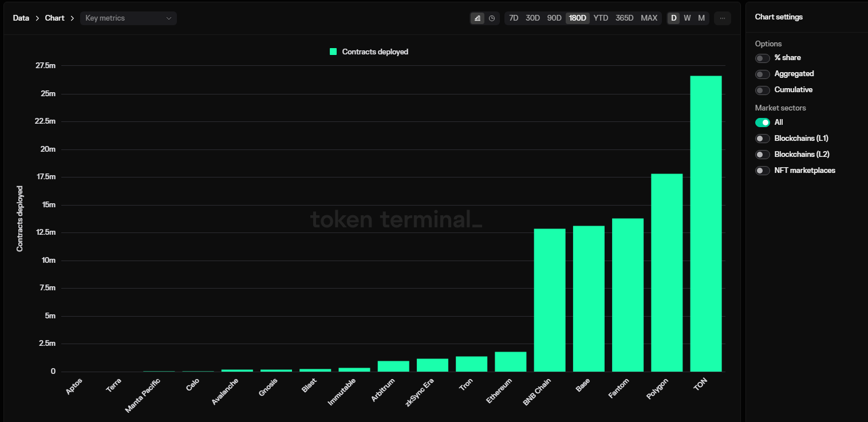
Task: Enable the Blockchains (L1) toggle
Action: click(763, 139)
